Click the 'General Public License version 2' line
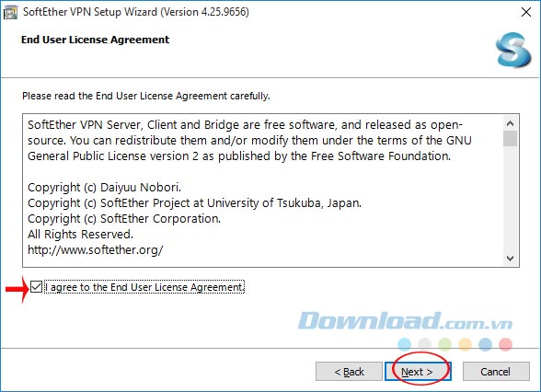 [239, 156]
